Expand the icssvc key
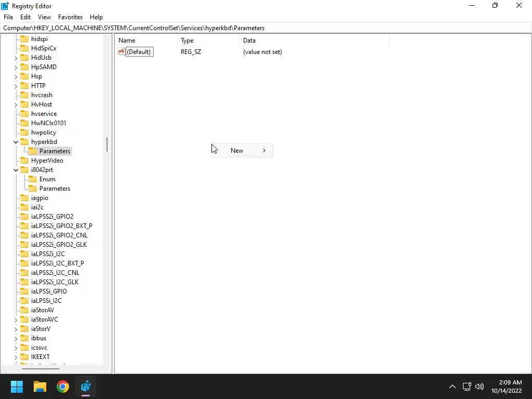This screenshot has width=532, height=399. (x=16, y=348)
